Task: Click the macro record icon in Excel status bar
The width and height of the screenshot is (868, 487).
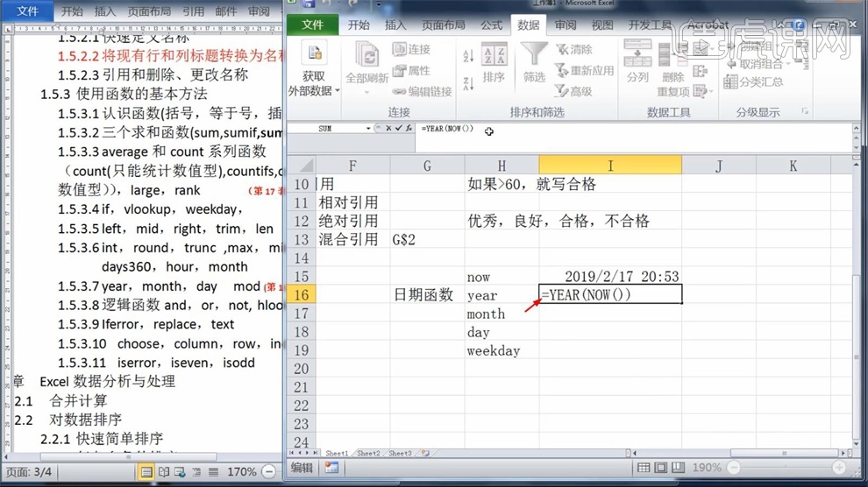Action: tap(331, 468)
